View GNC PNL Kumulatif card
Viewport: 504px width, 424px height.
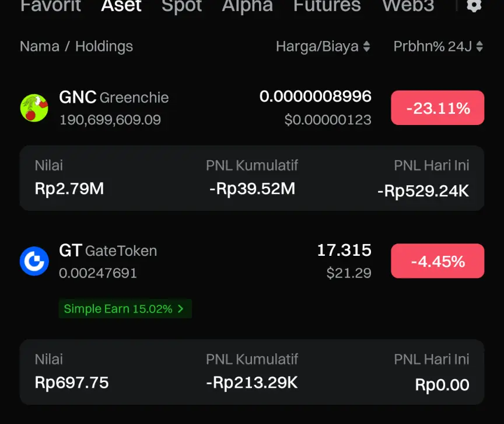[x=252, y=178]
